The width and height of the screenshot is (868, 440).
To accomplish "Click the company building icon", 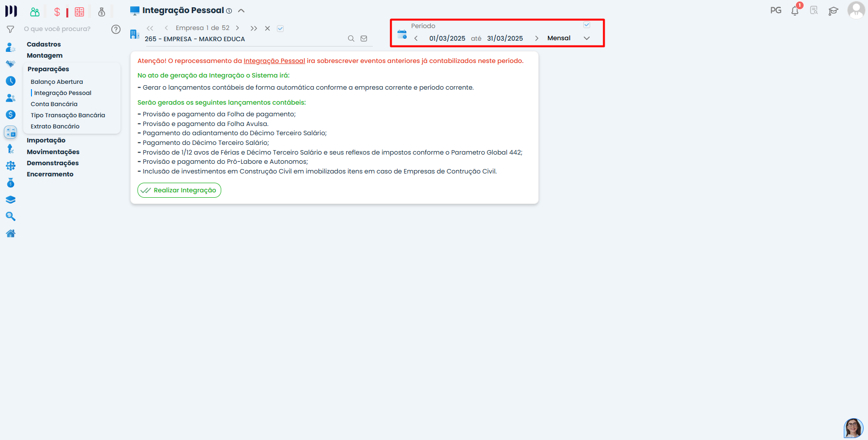I will coord(135,34).
